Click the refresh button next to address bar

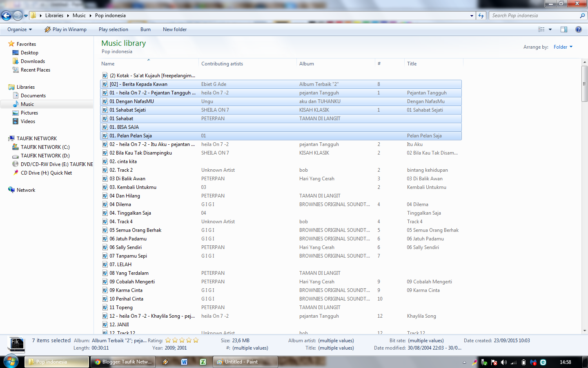point(481,16)
